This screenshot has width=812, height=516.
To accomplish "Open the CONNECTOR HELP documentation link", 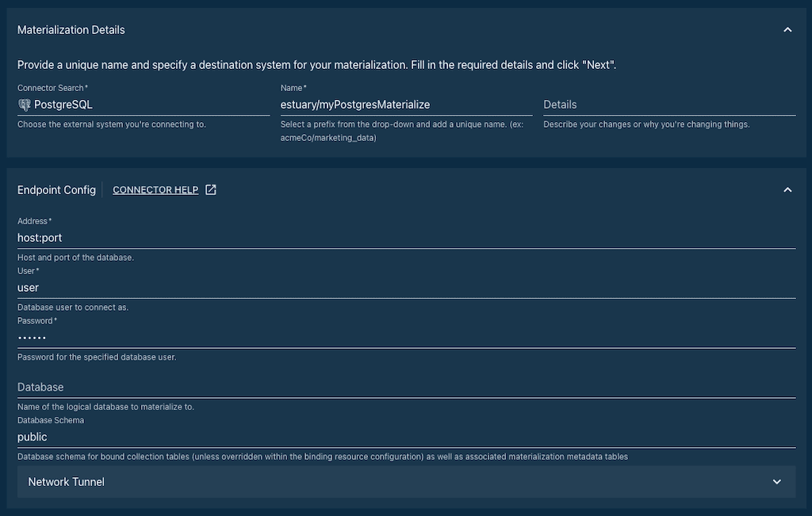I will pos(157,189).
